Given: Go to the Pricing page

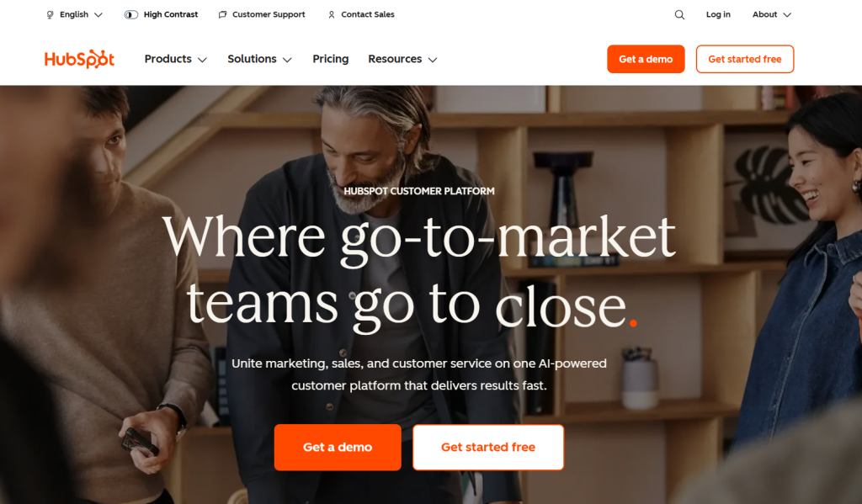Looking at the screenshot, I should tap(330, 59).
